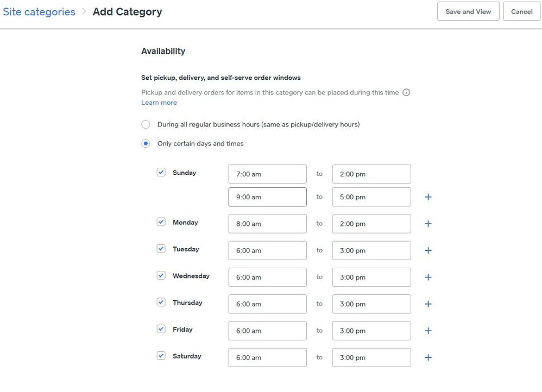Add extra hours row for Wednesday
542x392 pixels.
(x=428, y=277)
